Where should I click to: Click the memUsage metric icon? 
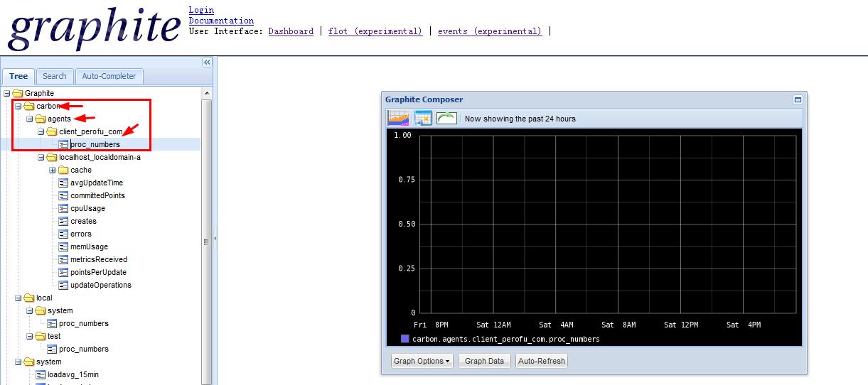64,246
